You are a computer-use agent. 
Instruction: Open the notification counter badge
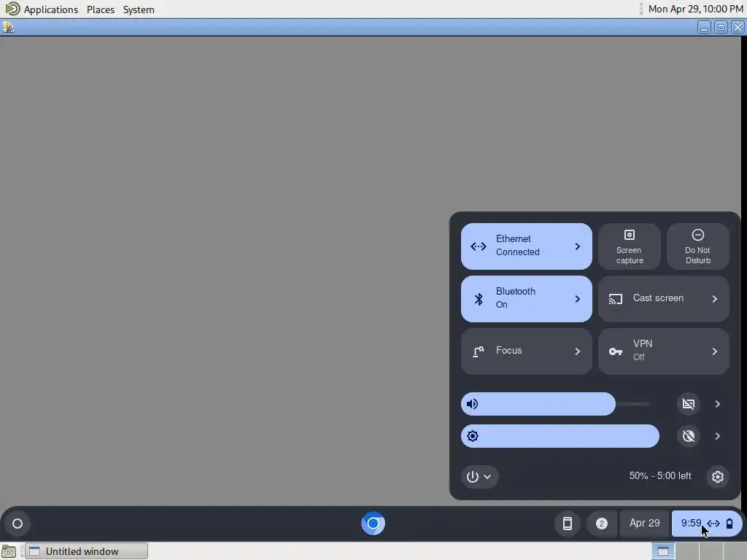(x=602, y=524)
